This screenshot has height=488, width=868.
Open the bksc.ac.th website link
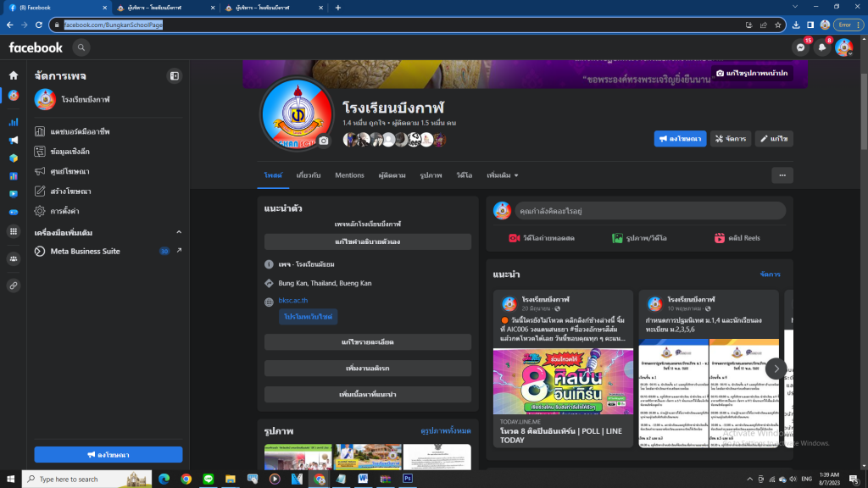pyautogui.click(x=292, y=301)
